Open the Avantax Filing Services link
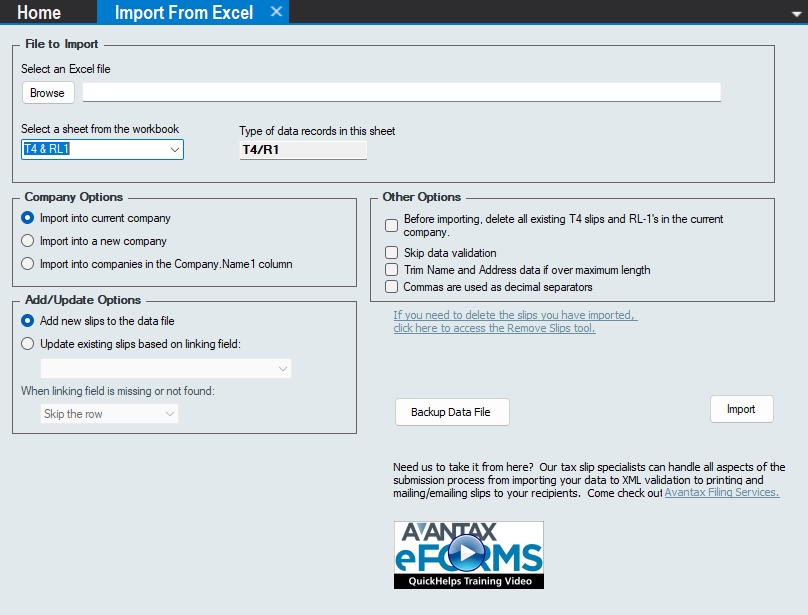This screenshot has width=808, height=615. [x=721, y=493]
